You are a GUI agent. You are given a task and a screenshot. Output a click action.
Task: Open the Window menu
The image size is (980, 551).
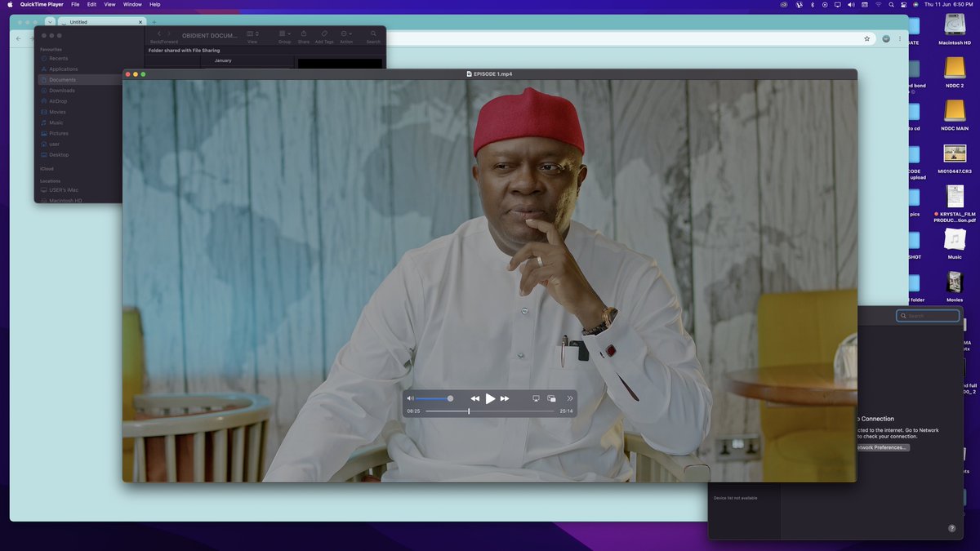pyautogui.click(x=132, y=4)
